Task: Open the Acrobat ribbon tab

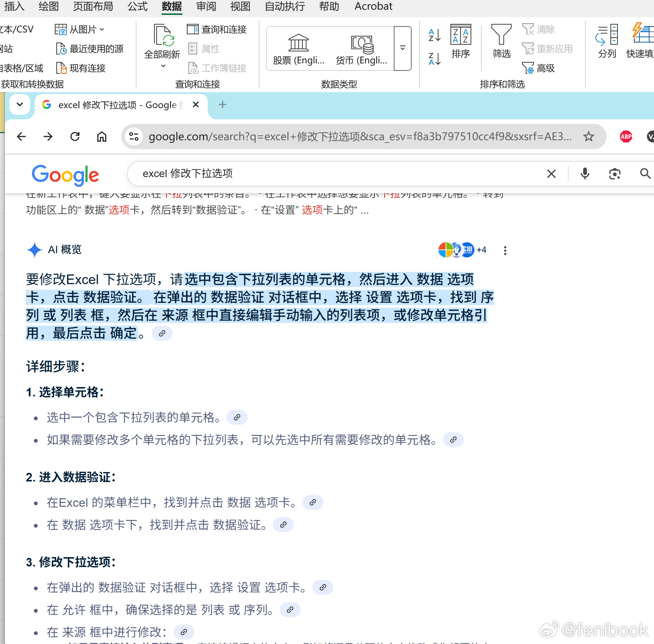Action: pos(373,6)
